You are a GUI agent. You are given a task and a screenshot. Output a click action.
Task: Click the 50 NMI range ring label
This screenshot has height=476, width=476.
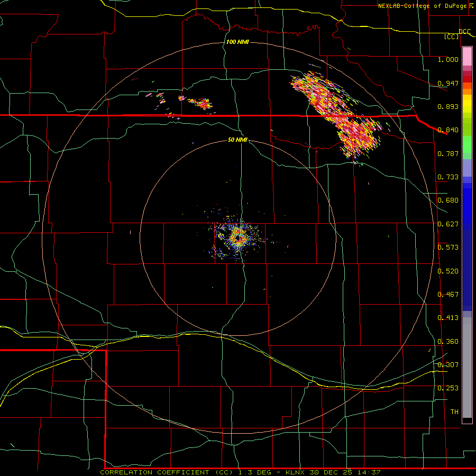point(237,140)
